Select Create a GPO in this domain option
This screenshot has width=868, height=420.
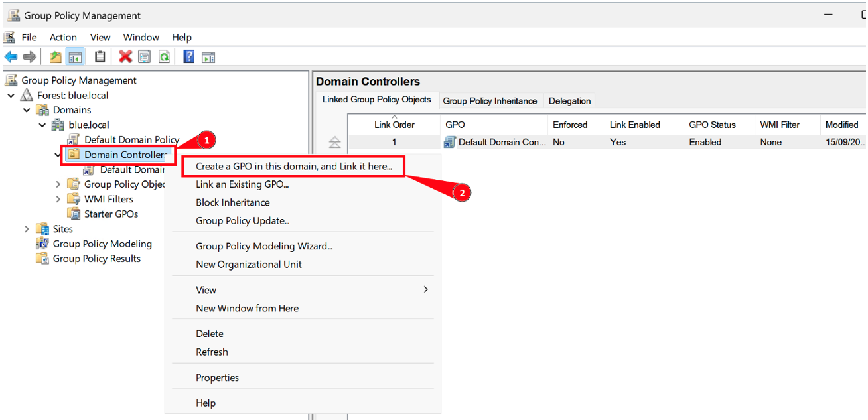coord(294,167)
